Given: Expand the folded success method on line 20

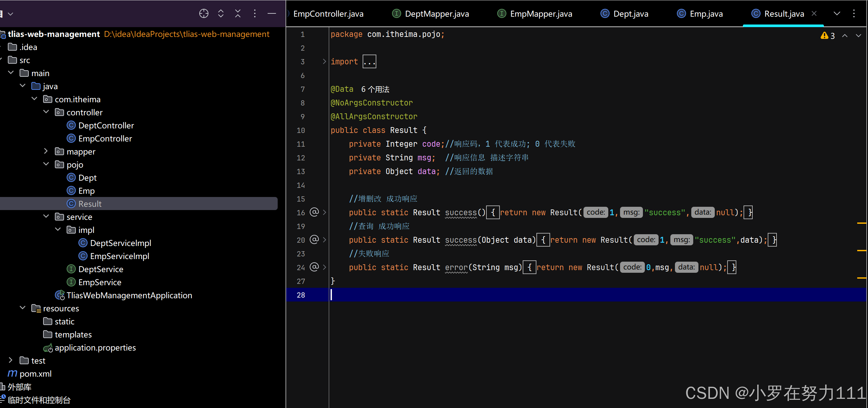Looking at the screenshot, I should coord(324,240).
